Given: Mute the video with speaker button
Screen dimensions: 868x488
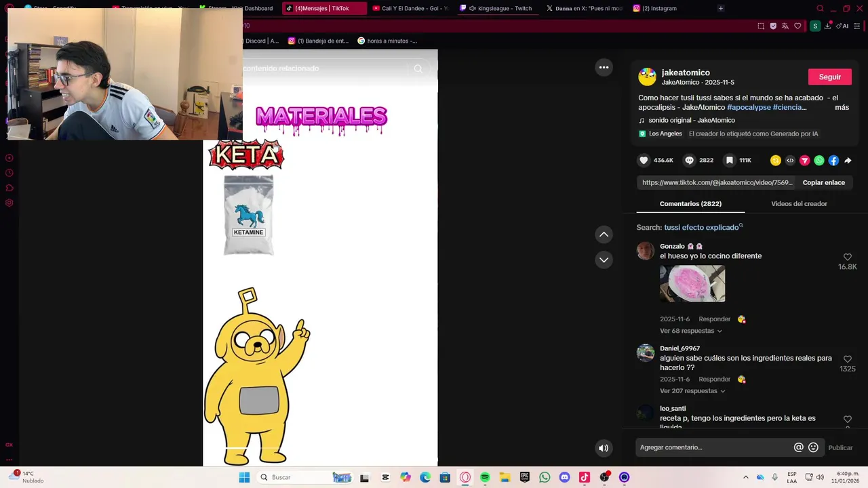Looking at the screenshot, I should click(x=603, y=448).
